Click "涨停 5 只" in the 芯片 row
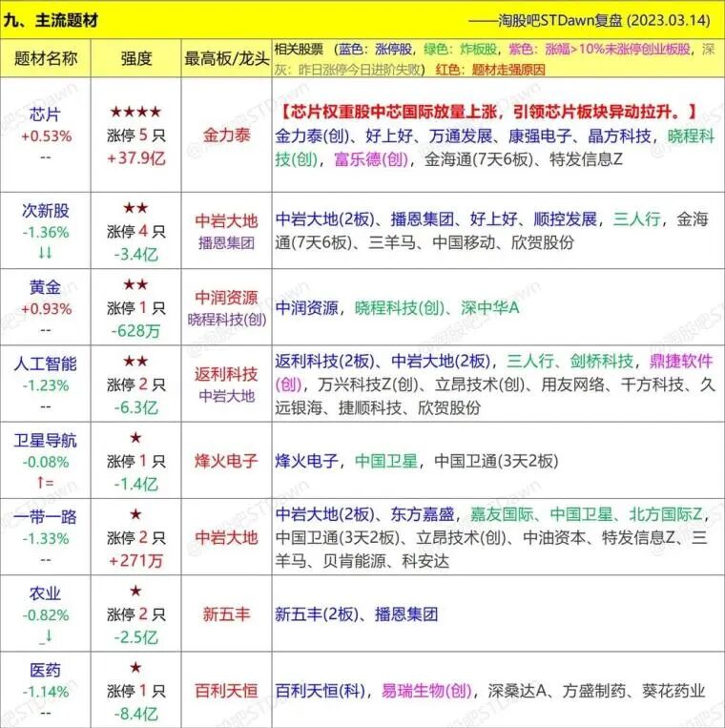The width and height of the screenshot is (725, 728). click(136, 135)
